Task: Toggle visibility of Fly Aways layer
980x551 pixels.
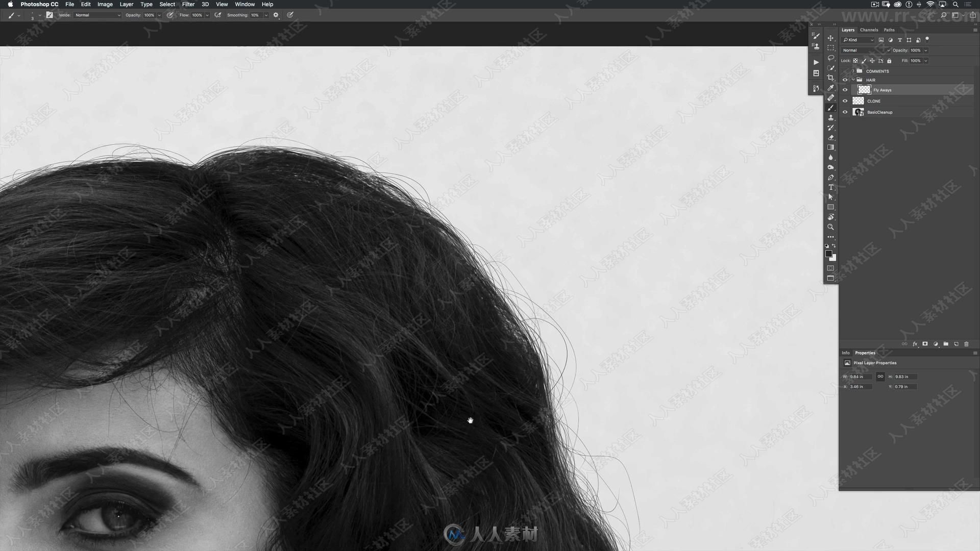Action: click(x=845, y=89)
